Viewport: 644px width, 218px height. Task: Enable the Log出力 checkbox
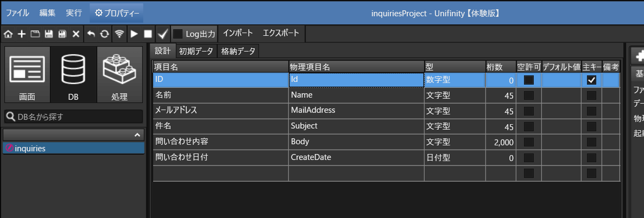(x=178, y=34)
